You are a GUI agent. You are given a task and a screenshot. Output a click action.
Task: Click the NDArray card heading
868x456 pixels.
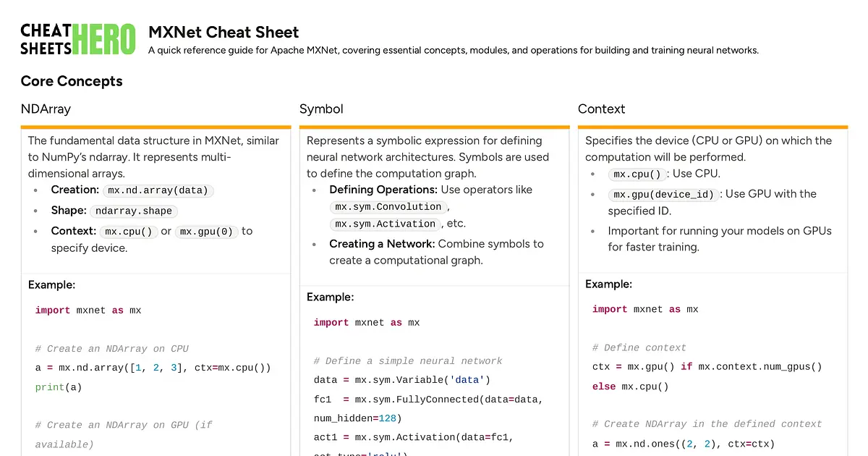[46, 109]
